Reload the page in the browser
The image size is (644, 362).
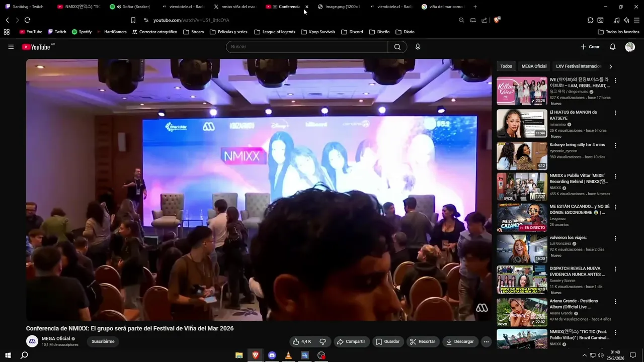coord(27,20)
